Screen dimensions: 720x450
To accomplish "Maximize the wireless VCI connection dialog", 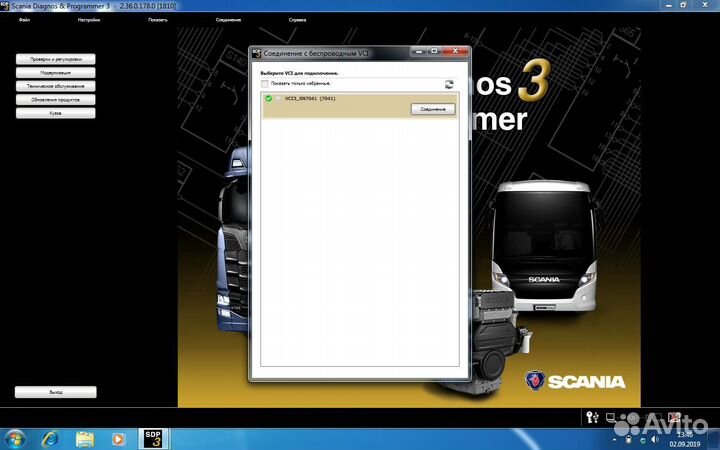I will click(x=434, y=51).
